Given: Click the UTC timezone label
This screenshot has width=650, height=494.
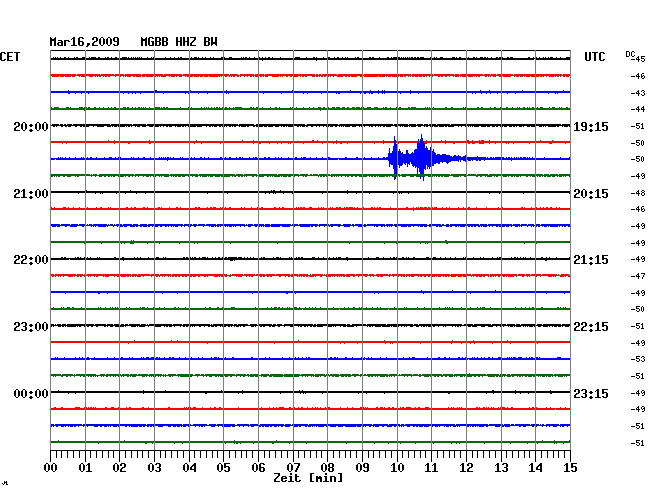Looking at the screenshot, I should pos(594,57).
